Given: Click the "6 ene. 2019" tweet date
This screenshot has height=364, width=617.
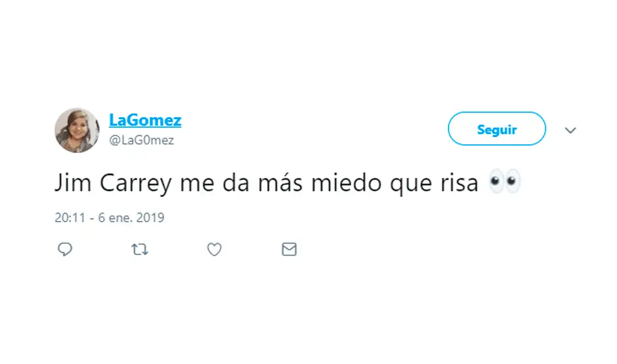Looking at the screenshot, I should coord(131,218).
